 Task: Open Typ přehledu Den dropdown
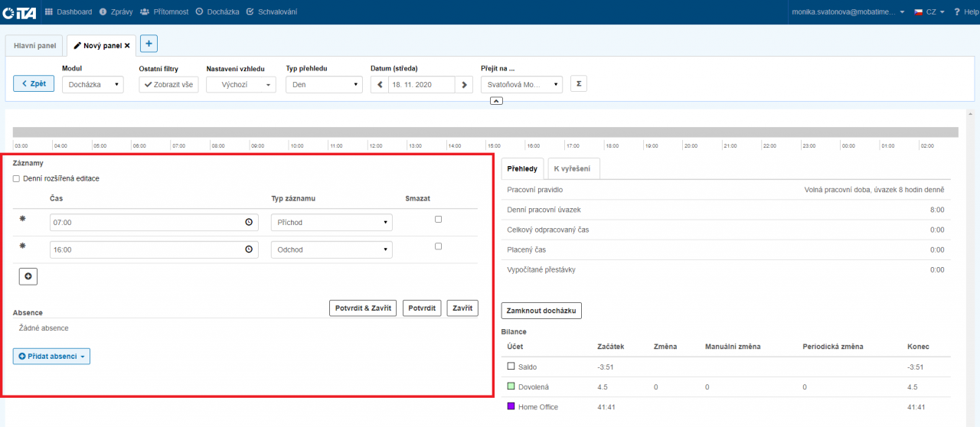[324, 85]
